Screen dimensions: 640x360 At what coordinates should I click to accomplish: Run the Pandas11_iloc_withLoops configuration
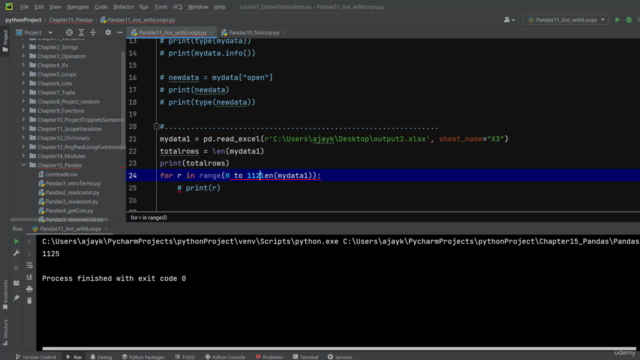[x=617, y=20]
